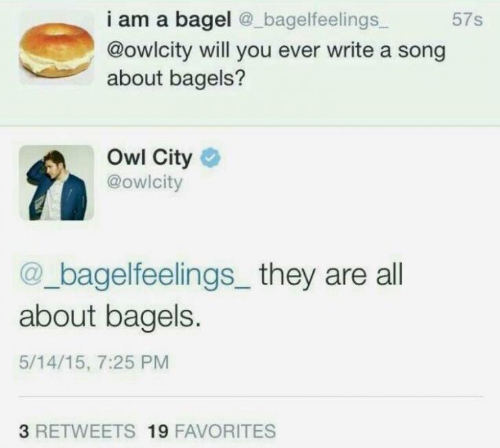Tap the @_bagelfeelings_ mention in Owl City's reply

pyautogui.click(x=134, y=278)
